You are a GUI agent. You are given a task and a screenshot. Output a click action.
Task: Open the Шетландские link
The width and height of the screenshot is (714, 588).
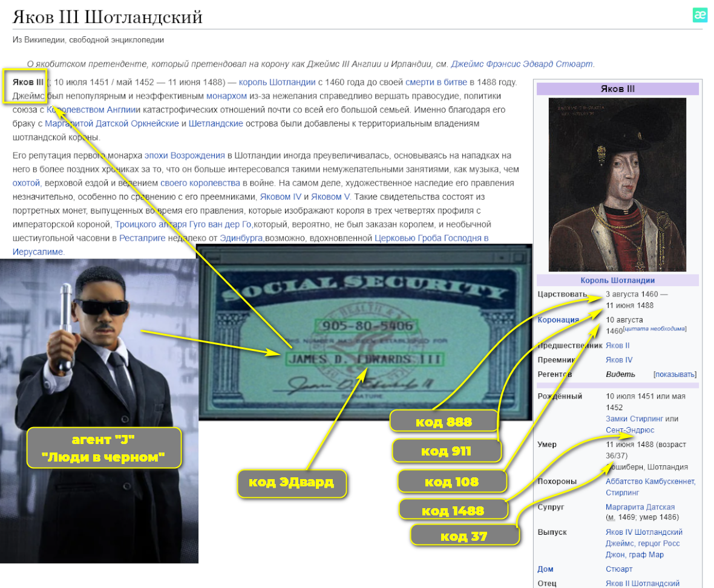(216, 124)
